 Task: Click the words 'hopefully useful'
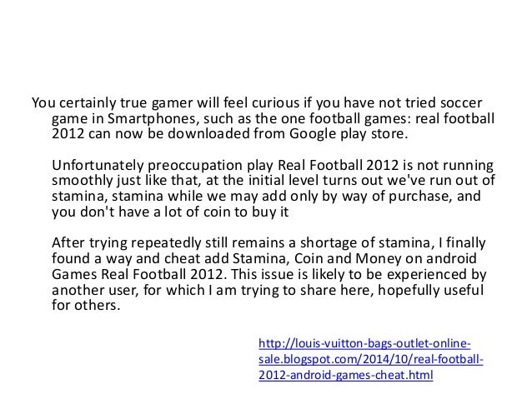[430, 290]
